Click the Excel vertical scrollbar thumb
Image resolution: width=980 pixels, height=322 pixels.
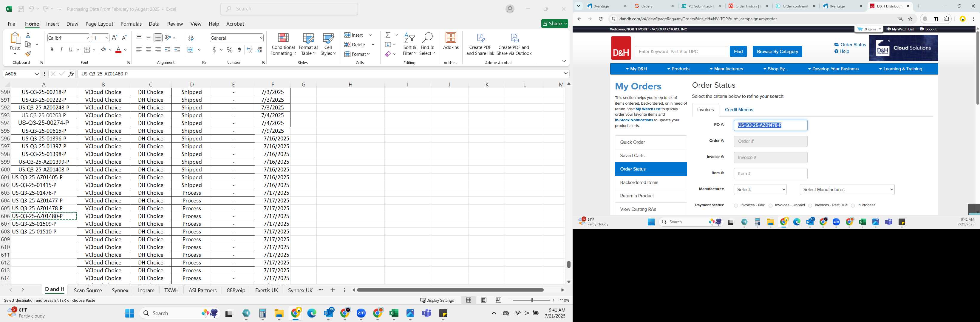[568, 264]
